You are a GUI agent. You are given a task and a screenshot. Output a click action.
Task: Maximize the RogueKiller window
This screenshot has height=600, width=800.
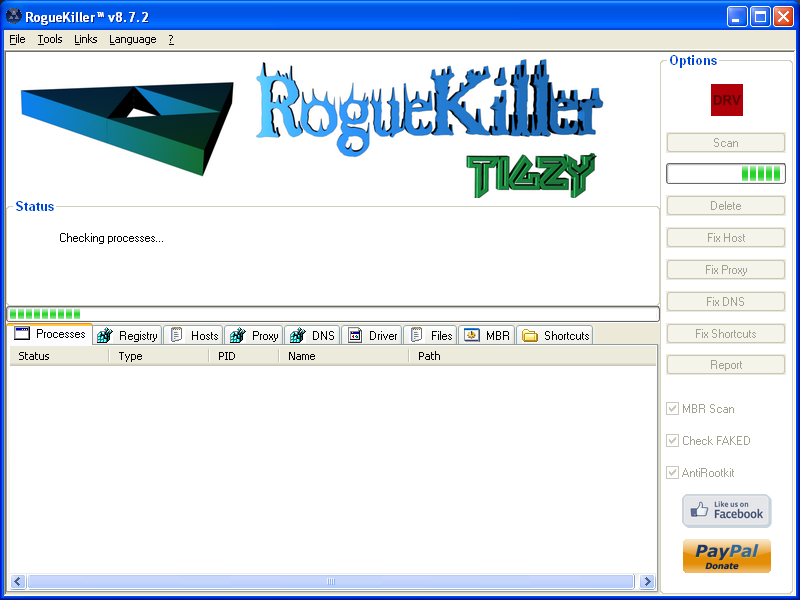pyautogui.click(x=760, y=17)
